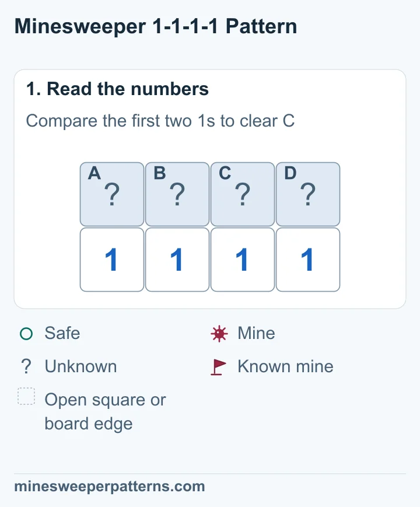Click the dashed open square legend icon

[x=26, y=396]
